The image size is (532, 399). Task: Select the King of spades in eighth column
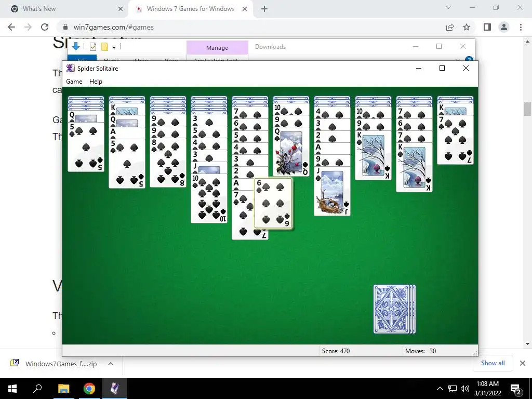pos(373,155)
